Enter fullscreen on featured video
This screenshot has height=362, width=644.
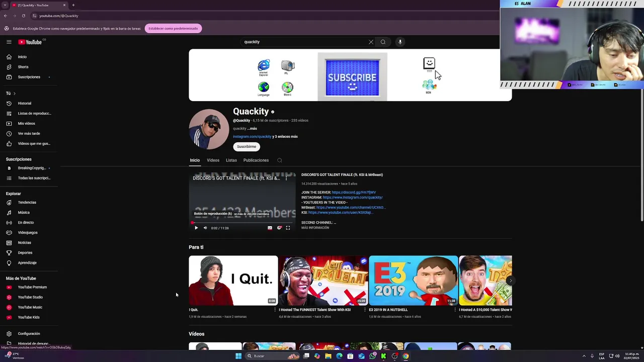click(x=288, y=228)
